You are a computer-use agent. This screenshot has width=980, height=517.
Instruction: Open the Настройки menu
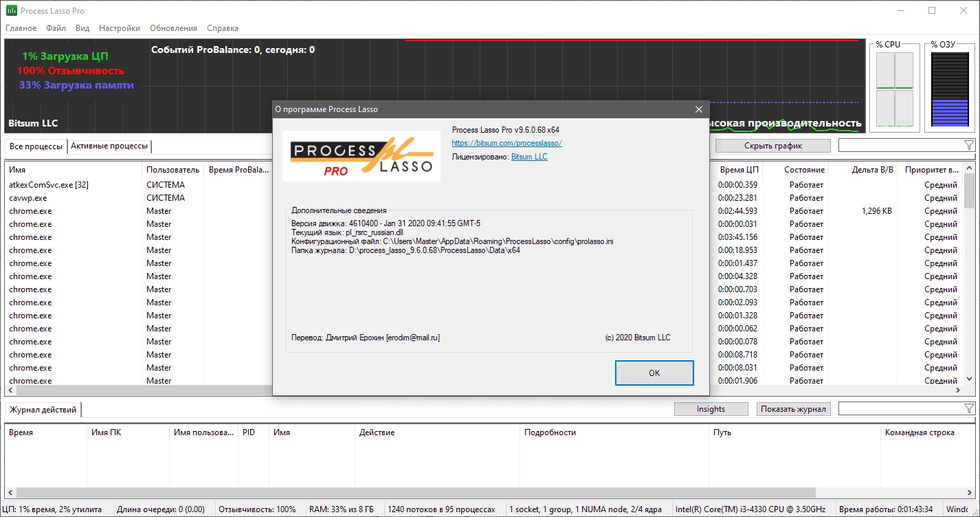tap(120, 28)
